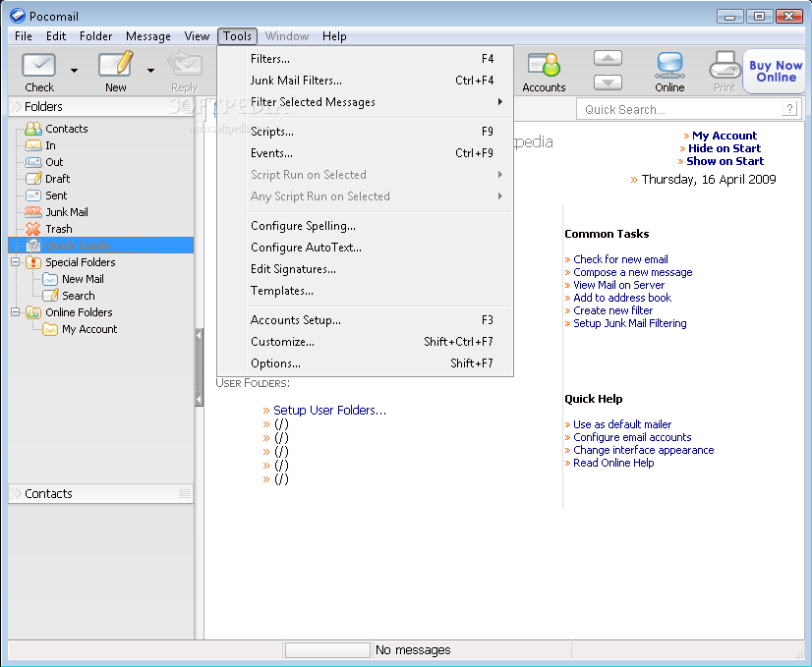Choose Scripts... from Tools menu
The width and height of the screenshot is (812, 667).
pos(378,132)
